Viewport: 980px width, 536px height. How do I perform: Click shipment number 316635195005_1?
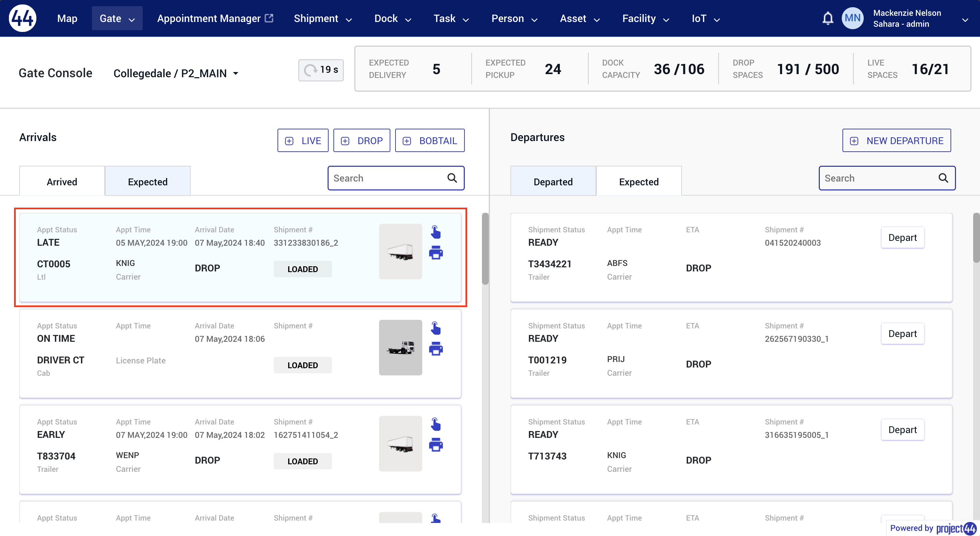(x=796, y=435)
